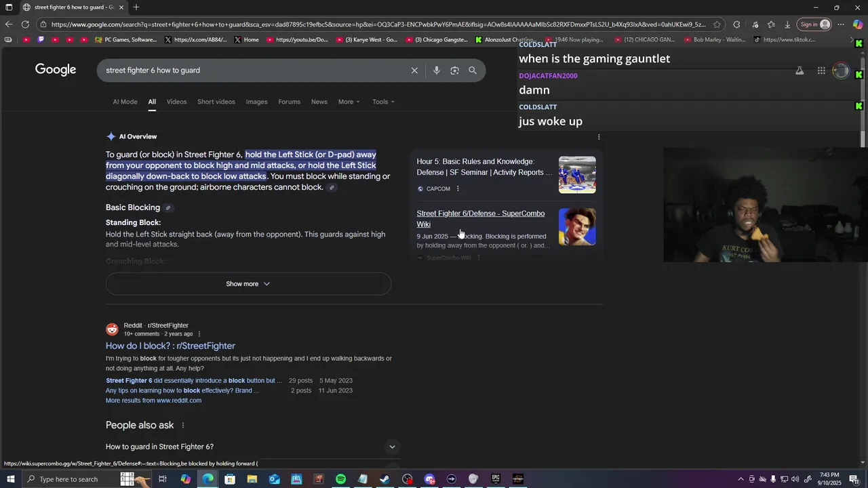Copy link icon next to Basic Blocking
Screen dimensions: 868x488
[x=168, y=208]
